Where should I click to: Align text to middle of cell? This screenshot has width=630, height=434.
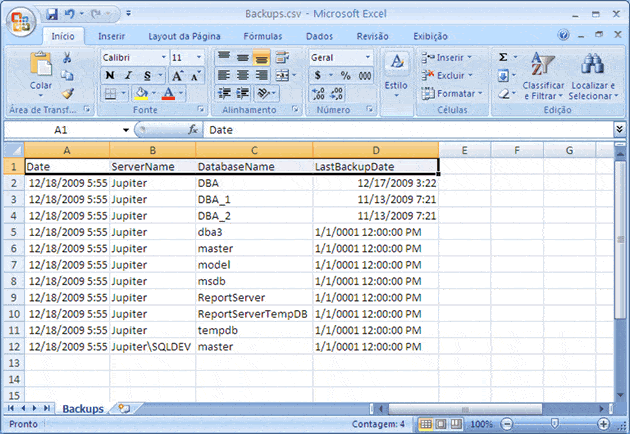243,57
